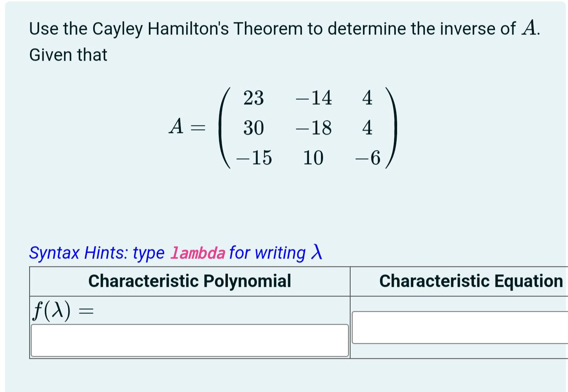The height and width of the screenshot is (392, 568).
Task: Click the matrix entry 10
Action: (x=313, y=158)
